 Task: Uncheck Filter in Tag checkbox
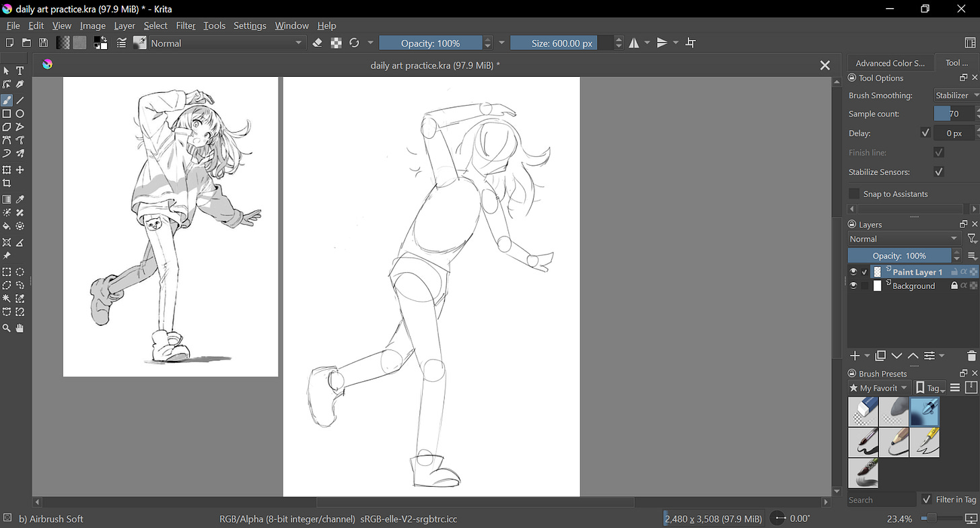point(927,499)
